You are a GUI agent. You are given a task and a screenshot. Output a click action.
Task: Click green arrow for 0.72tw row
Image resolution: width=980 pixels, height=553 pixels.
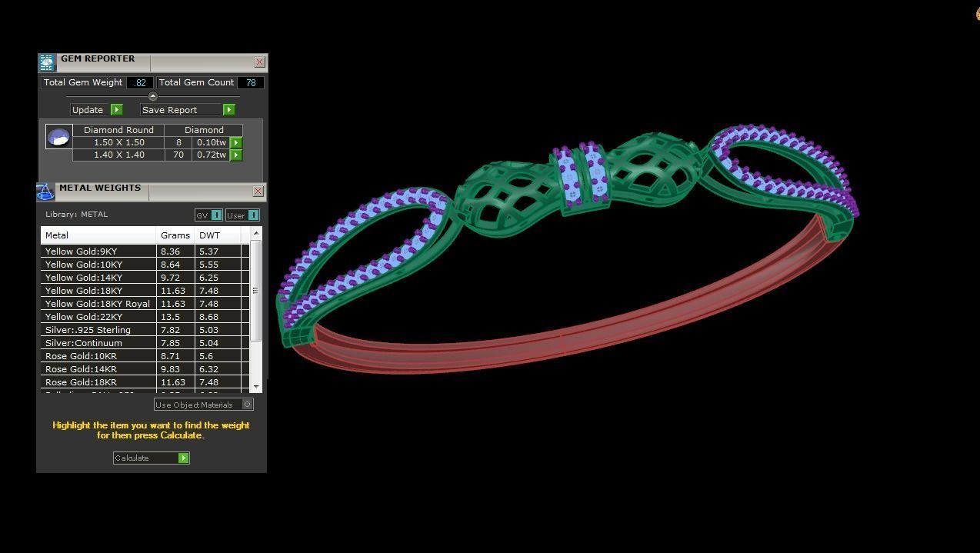click(236, 155)
